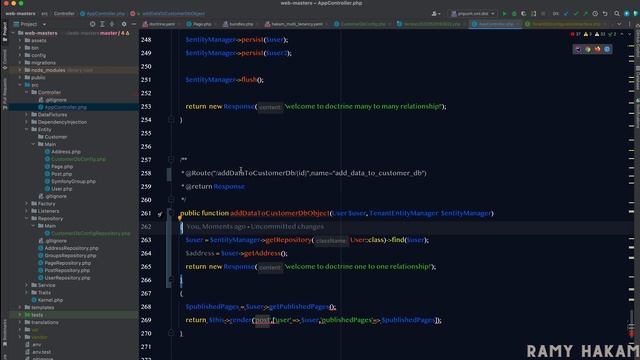
Task: Select opened file locate target icon in Project panel
Action: coord(93,24)
